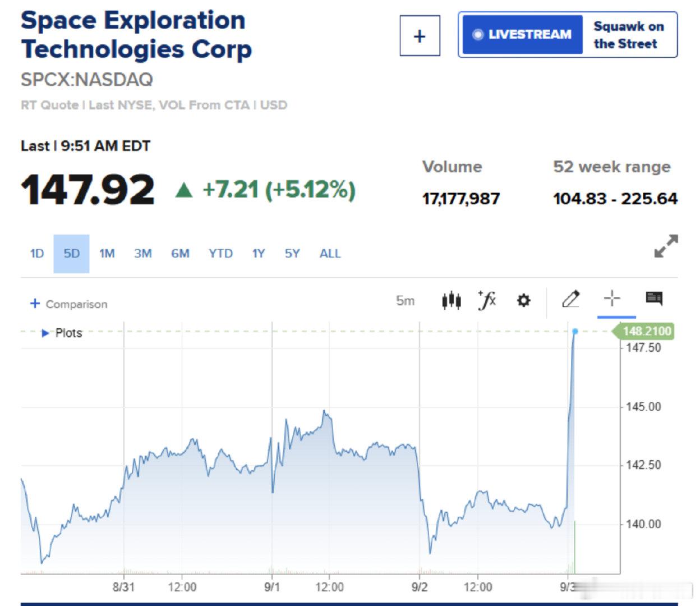This screenshot has width=700, height=606.
Task: Click the 145.00 price axis label
Action: [643, 406]
